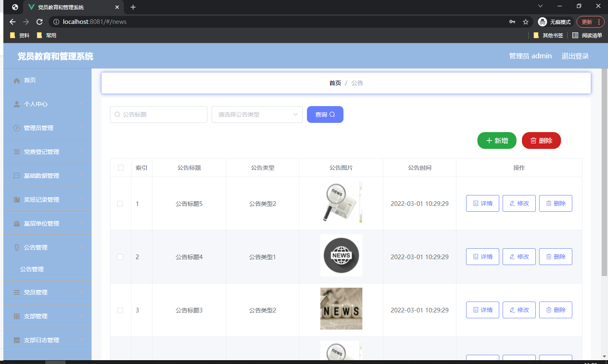Click the globe NEWS thumbnail in row 2
The width and height of the screenshot is (608, 364).
341,255
